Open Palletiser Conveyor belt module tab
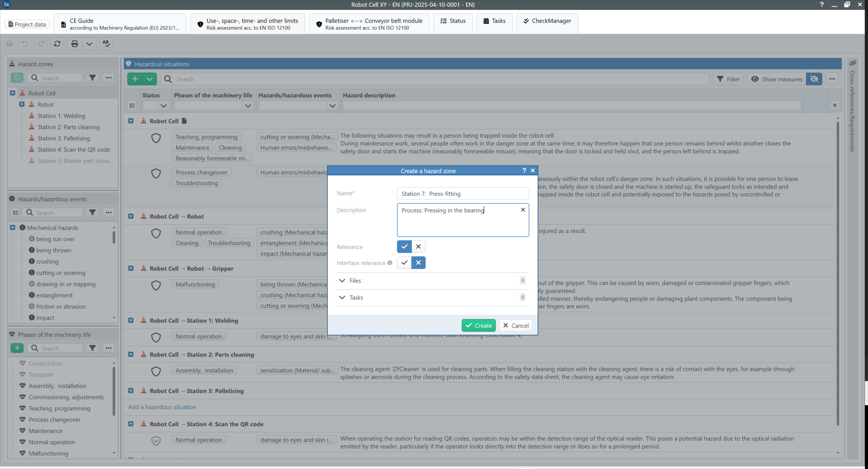 pos(369,24)
